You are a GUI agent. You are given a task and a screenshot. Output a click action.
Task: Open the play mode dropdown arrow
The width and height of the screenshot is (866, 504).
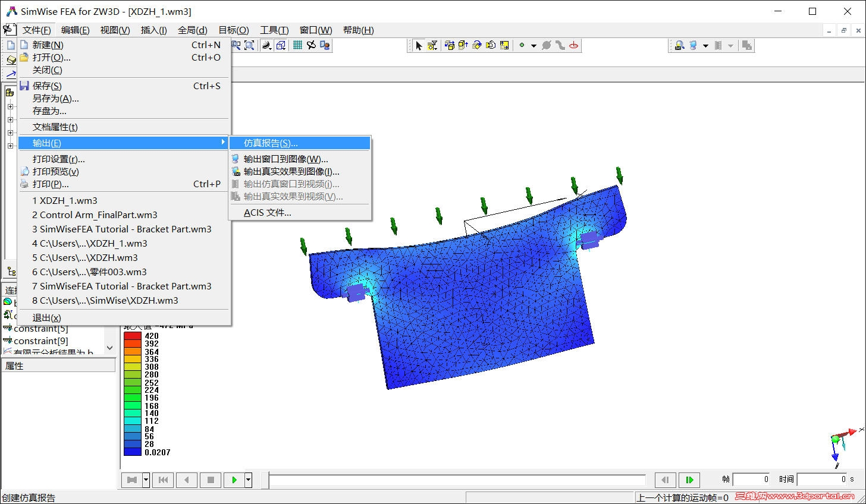[249, 480]
